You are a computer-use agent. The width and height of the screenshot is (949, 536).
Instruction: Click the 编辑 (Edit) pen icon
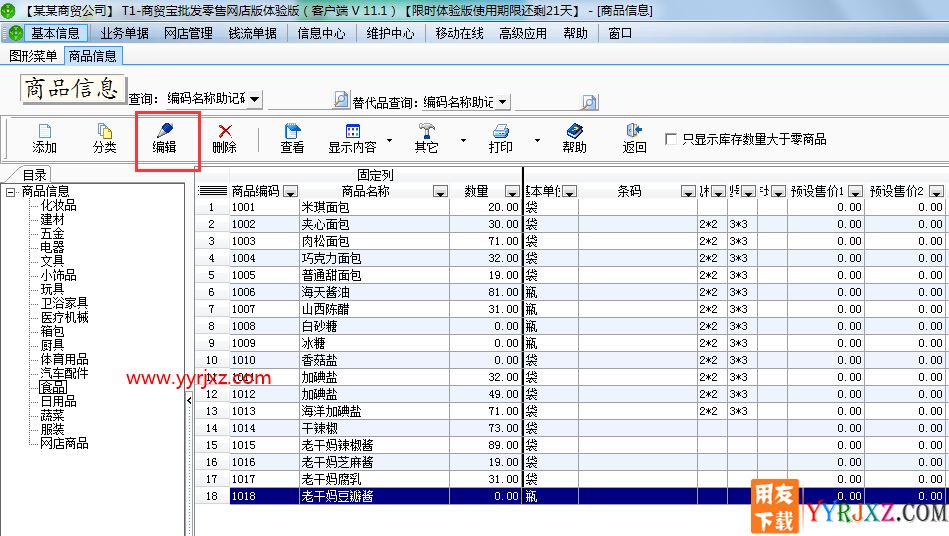point(164,131)
